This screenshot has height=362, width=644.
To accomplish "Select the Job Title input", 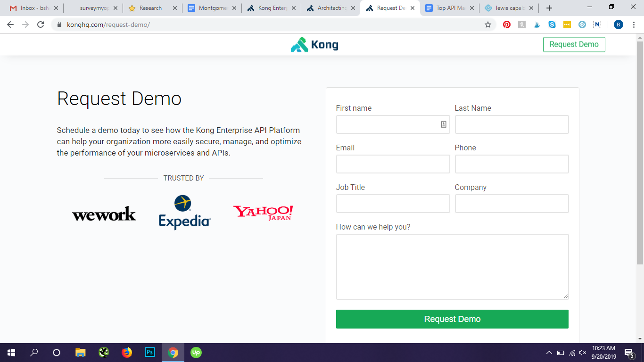I will pyautogui.click(x=393, y=204).
